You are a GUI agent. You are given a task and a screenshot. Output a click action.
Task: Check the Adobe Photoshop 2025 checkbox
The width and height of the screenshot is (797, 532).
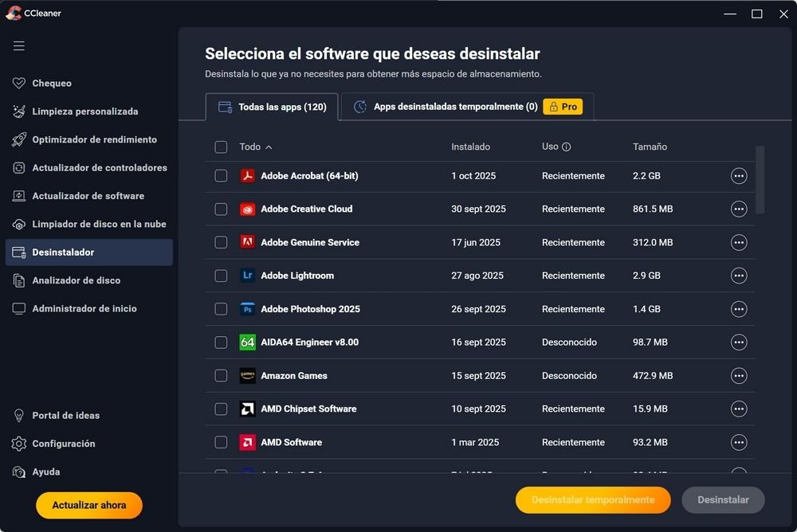(221, 309)
